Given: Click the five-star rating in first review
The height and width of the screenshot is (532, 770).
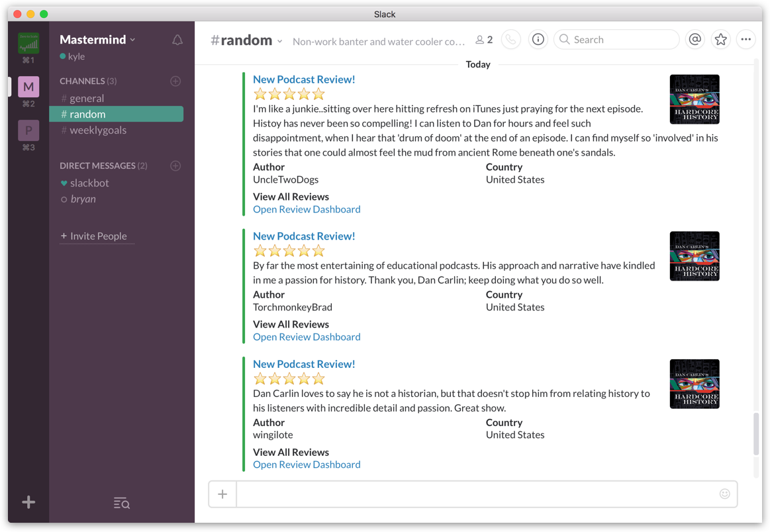Looking at the screenshot, I should 289,94.
